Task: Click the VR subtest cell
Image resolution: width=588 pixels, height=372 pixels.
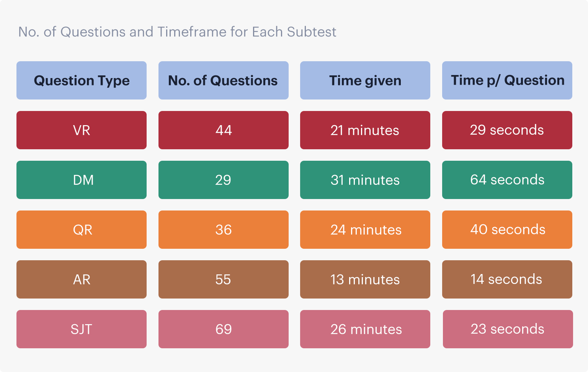Action: tap(82, 130)
